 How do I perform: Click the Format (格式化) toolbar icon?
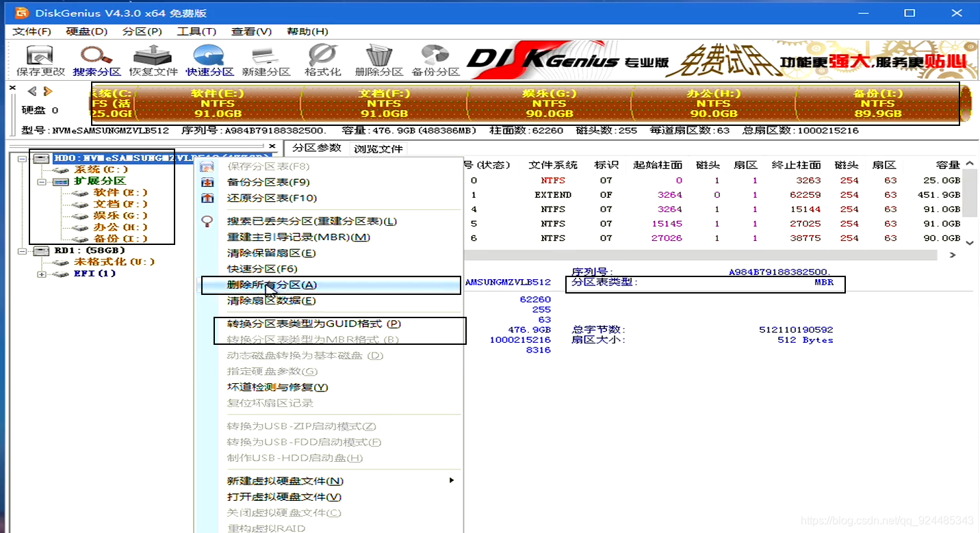[322, 61]
